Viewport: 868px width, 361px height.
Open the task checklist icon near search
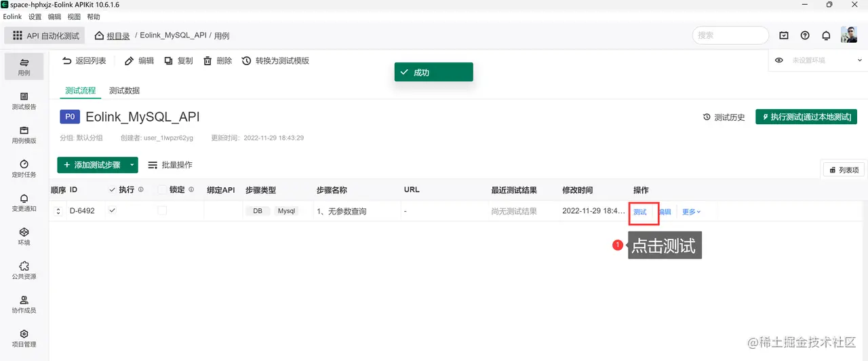[784, 35]
